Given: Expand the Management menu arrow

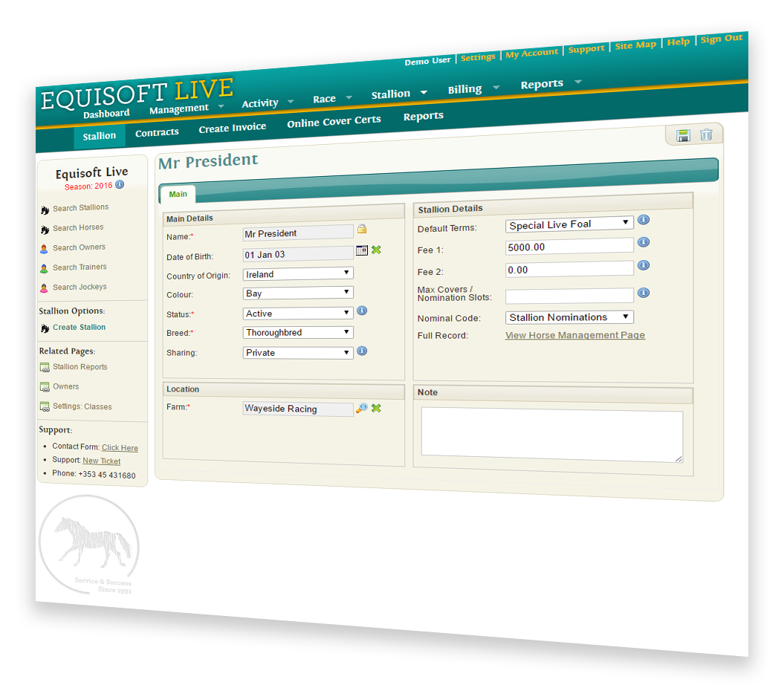Looking at the screenshot, I should coord(221,106).
